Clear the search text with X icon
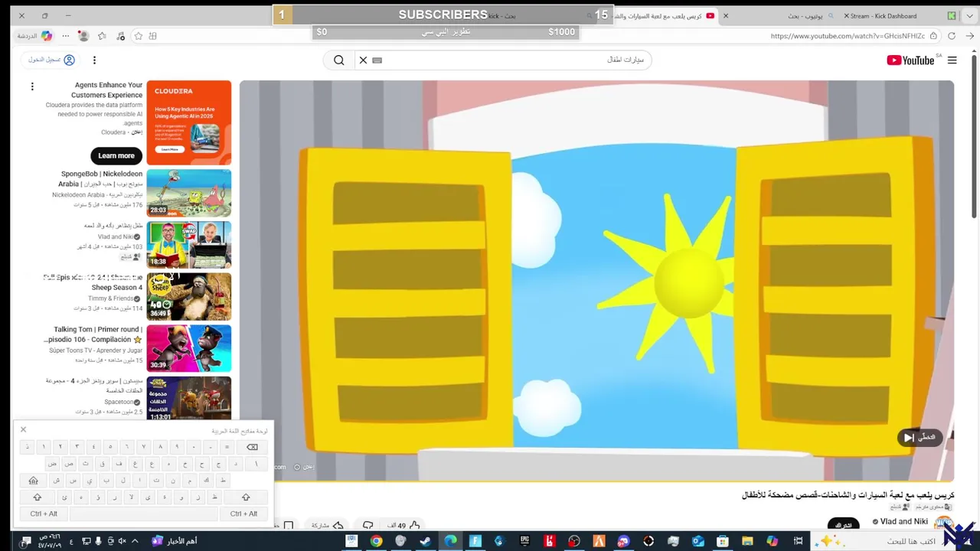This screenshot has height=551, width=980. [364, 60]
